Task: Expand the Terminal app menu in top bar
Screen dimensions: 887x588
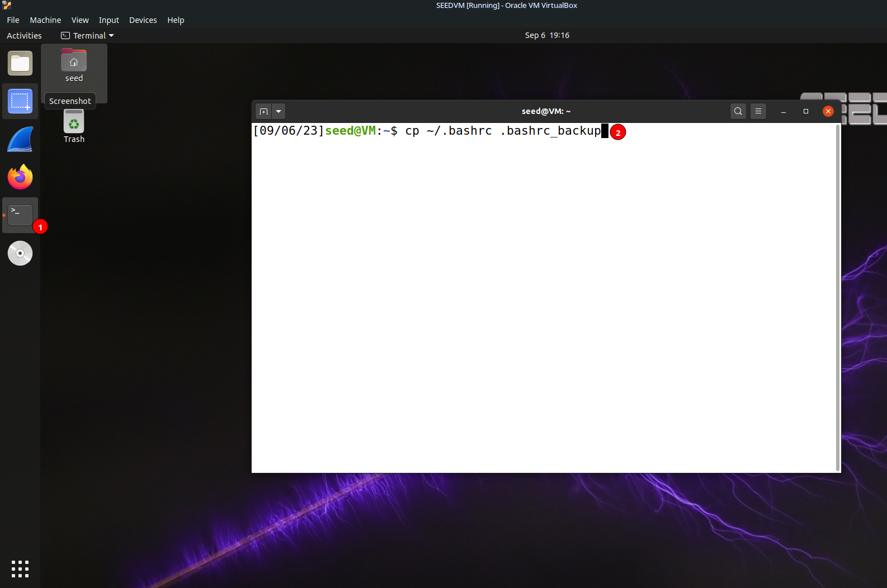Action: [88, 36]
